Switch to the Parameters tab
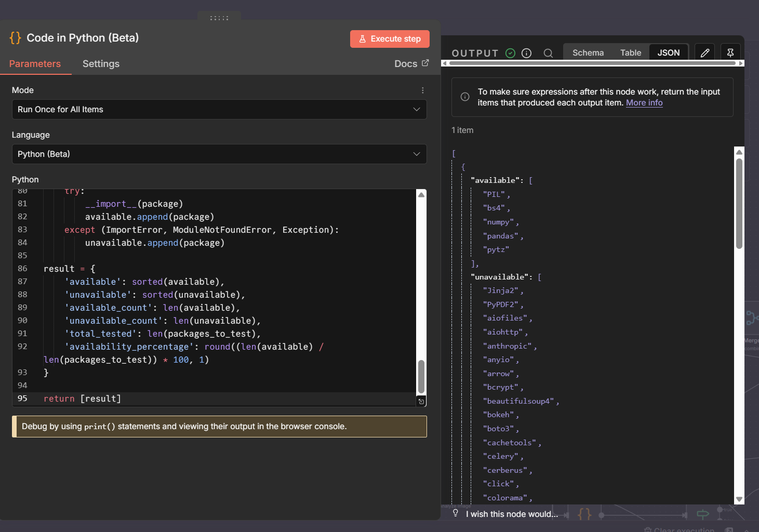759x532 pixels. tap(35, 64)
